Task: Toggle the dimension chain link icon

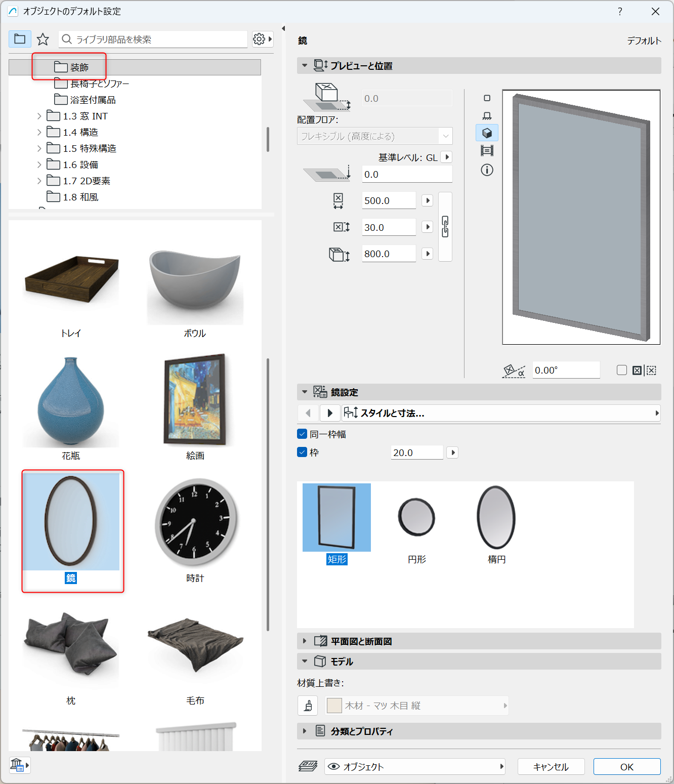Action: pyautogui.click(x=445, y=227)
